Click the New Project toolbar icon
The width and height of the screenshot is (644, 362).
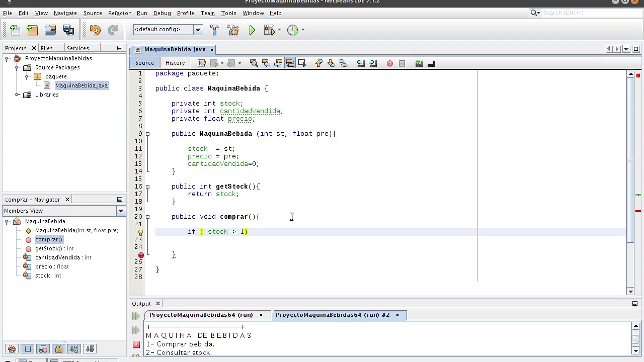[x=32, y=30]
